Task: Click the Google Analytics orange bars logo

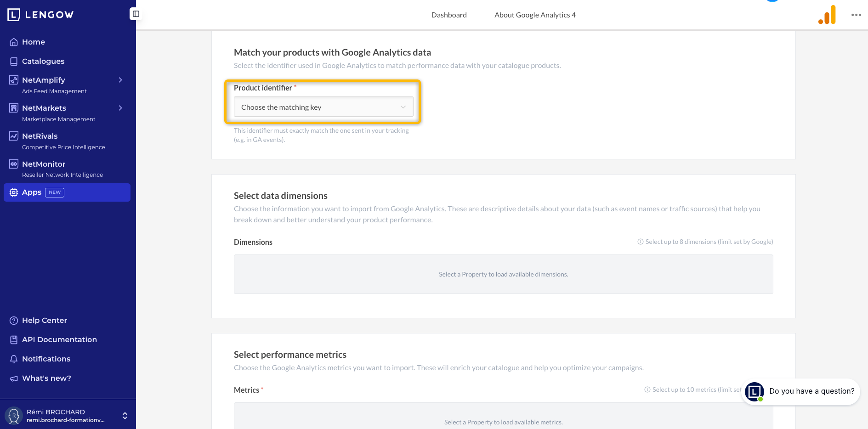Action: tap(827, 15)
